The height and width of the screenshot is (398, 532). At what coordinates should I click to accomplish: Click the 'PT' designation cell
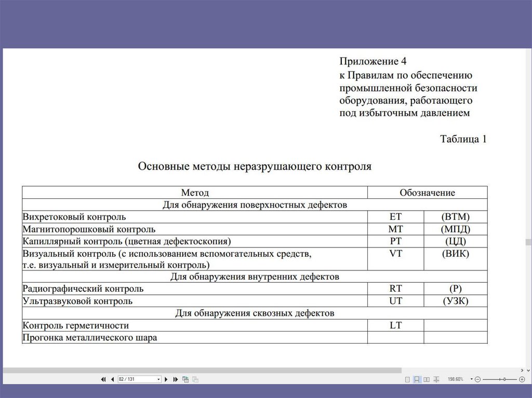[x=395, y=241]
